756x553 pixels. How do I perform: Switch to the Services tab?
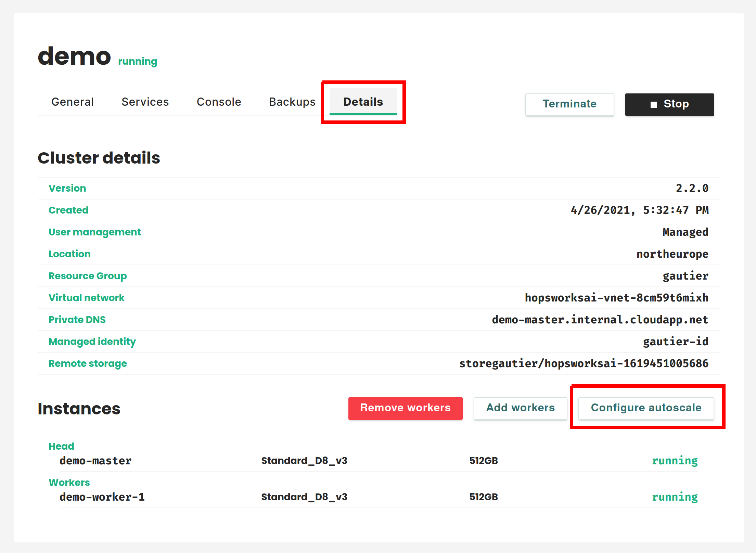pos(145,102)
